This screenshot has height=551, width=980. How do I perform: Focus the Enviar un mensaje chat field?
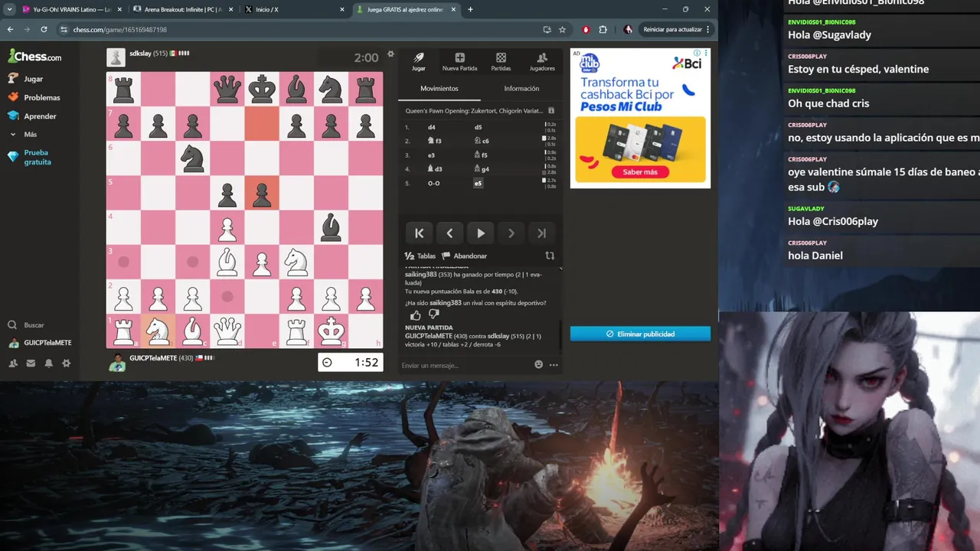[465, 365]
